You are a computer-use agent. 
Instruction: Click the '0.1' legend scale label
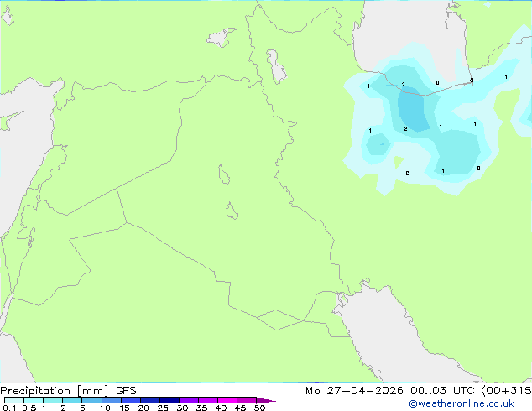point(9,408)
